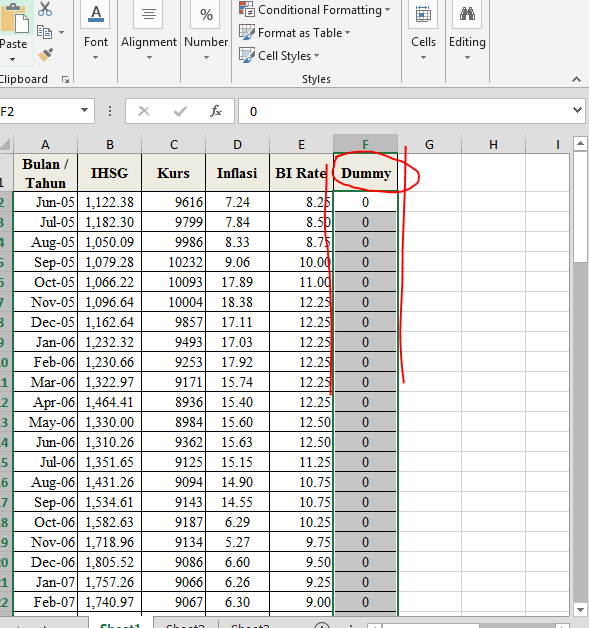Select Dummy cell in Jun-05 row
589x628 pixels.
tap(366, 202)
